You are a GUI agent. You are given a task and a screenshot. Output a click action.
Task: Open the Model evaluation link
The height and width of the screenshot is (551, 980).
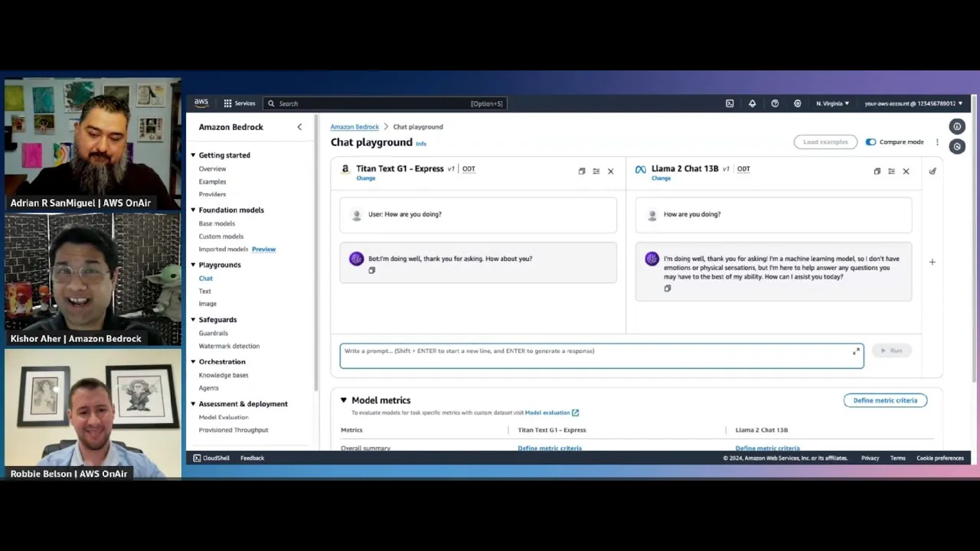point(547,412)
